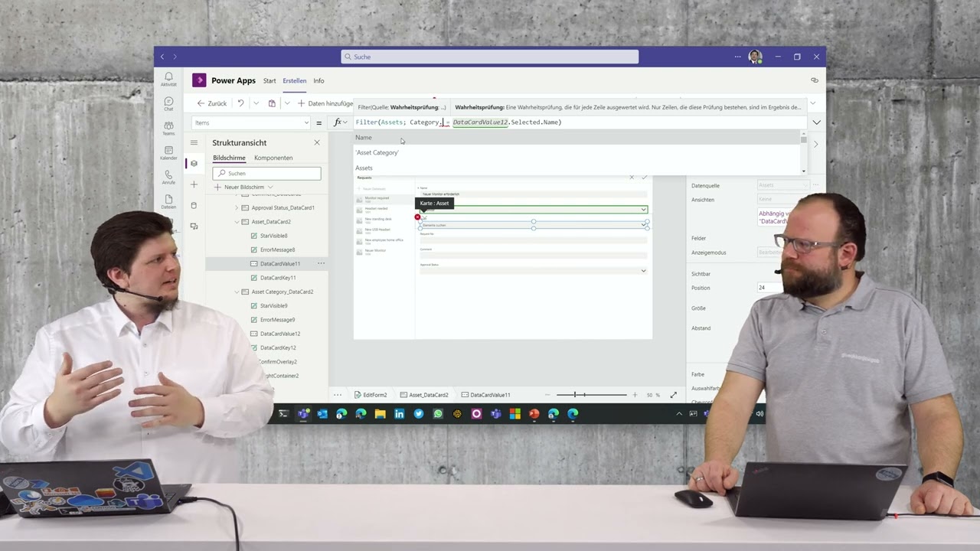Open the media icon in the left rail
Image resolution: width=980 pixels, height=551 pixels.
coord(194,226)
